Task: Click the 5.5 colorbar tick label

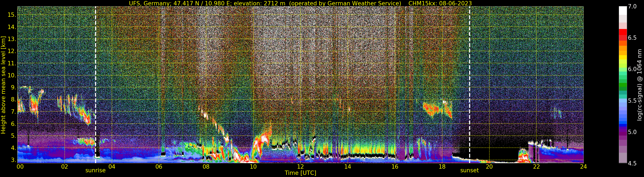Action: point(632,101)
